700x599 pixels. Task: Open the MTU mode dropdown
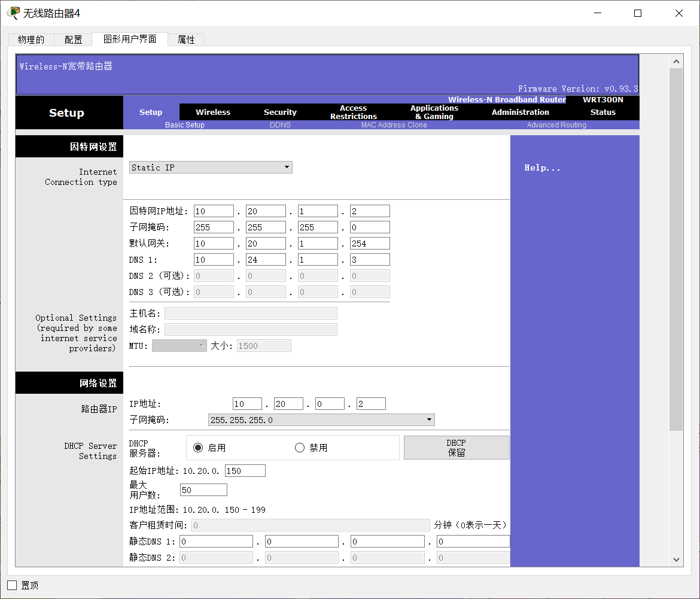pyautogui.click(x=179, y=345)
